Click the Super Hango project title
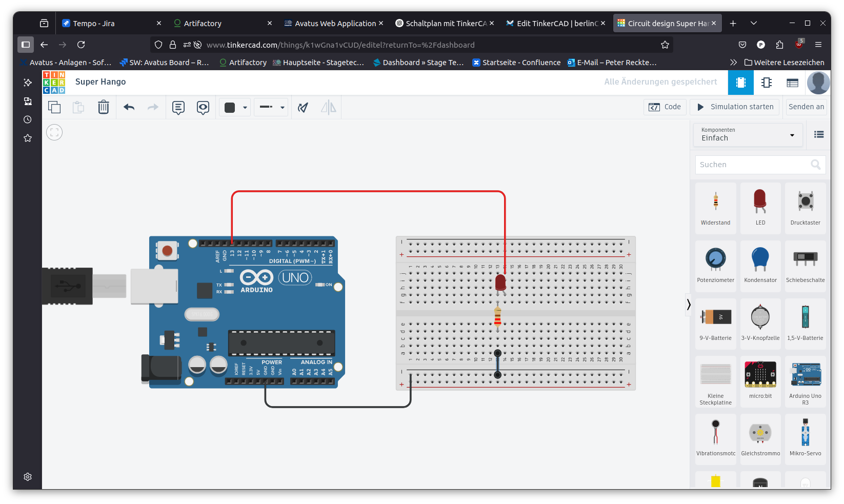Image resolution: width=844 pixels, height=504 pixels. (101, 82)
